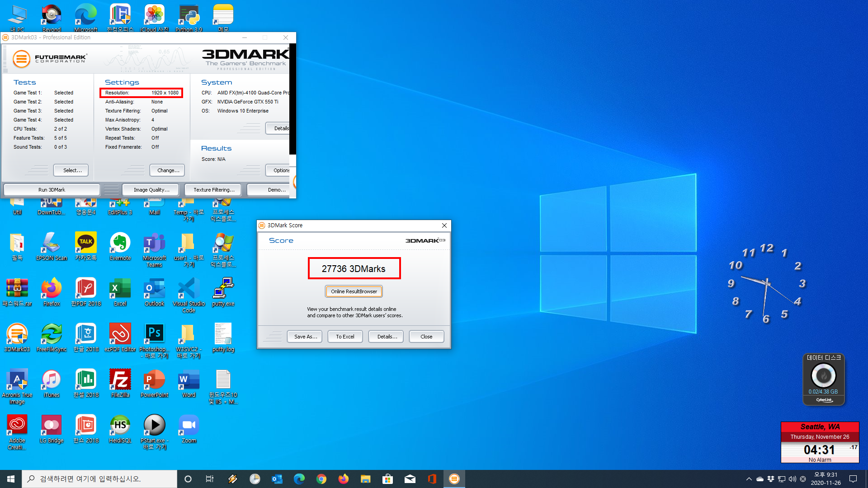The width and height of the screenshot is (868, 488).
Task: Select Microsoft Teams desktop icon
Action: (x=155, y=250)
